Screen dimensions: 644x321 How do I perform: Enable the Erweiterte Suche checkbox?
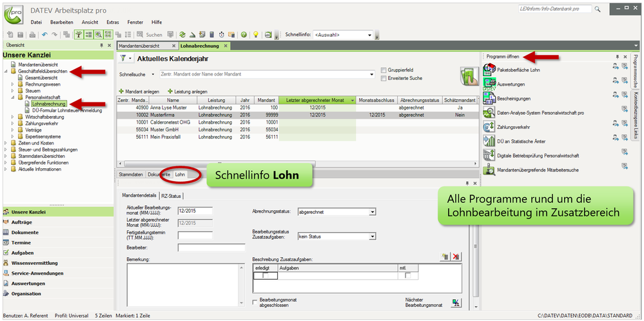tap(384, 78)
